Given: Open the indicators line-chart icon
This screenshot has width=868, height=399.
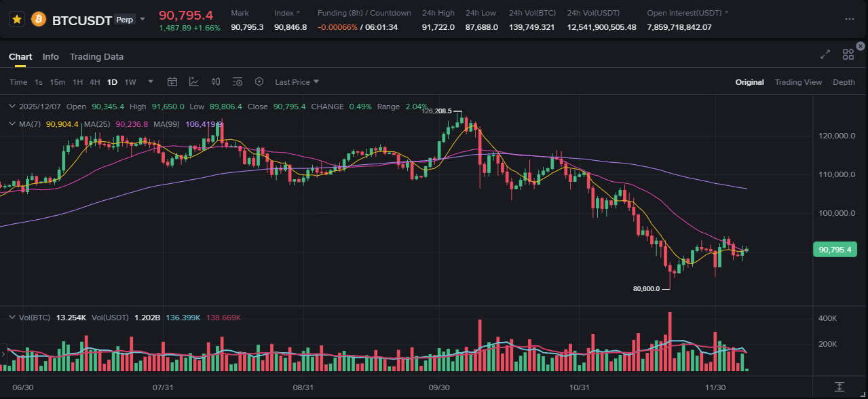Looking at the screenshot, I should (x=194, y=82).
